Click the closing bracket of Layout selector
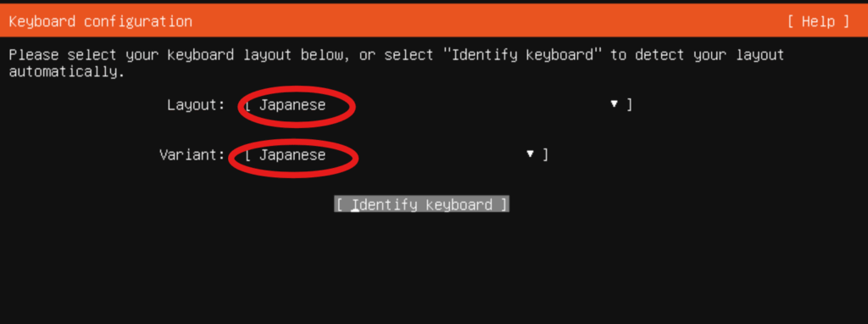The height and width of the screenshot is (324, 868). (x=630, y=104)
